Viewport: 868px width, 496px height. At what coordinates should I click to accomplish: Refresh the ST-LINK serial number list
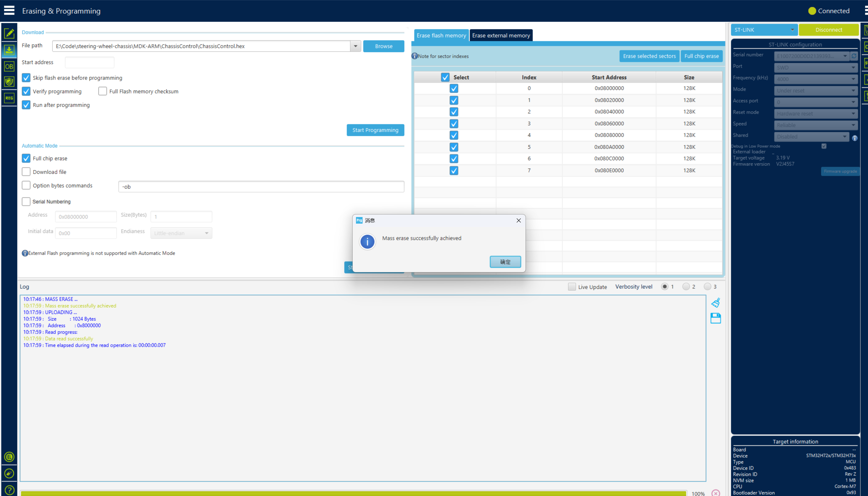854,56
